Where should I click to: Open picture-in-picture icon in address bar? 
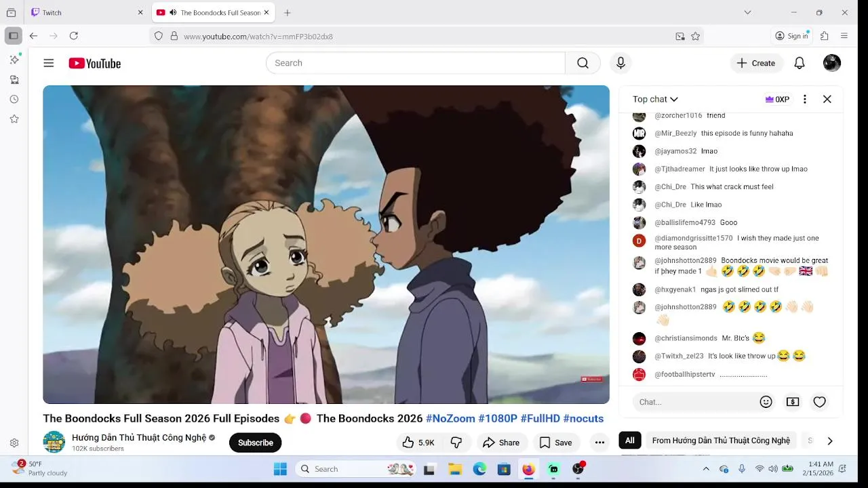[x=680, y=37]
